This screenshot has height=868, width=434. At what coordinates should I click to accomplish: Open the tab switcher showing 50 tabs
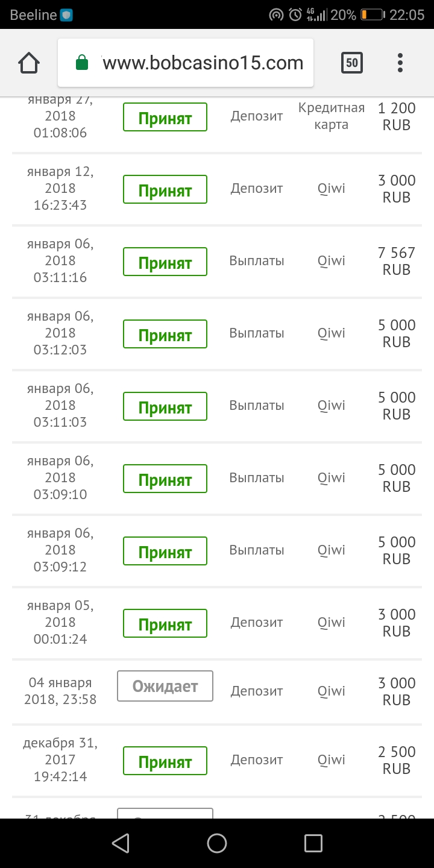[352, 63]
